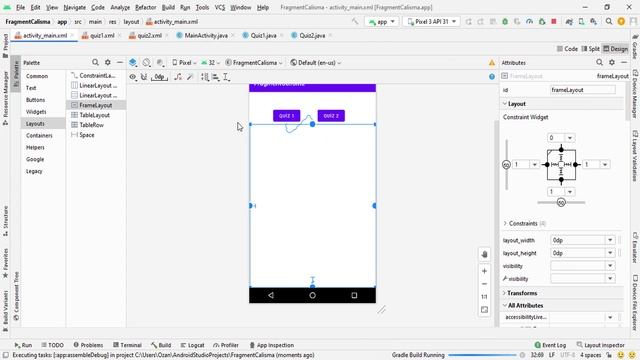Open visibility attribute dropdown

(610, 266)
